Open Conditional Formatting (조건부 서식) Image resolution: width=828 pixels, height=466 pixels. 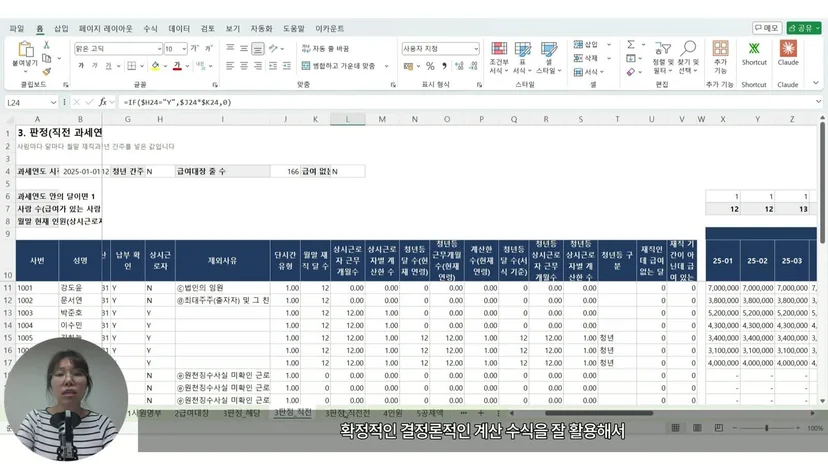pyautogui.click(x=498, y=58)
